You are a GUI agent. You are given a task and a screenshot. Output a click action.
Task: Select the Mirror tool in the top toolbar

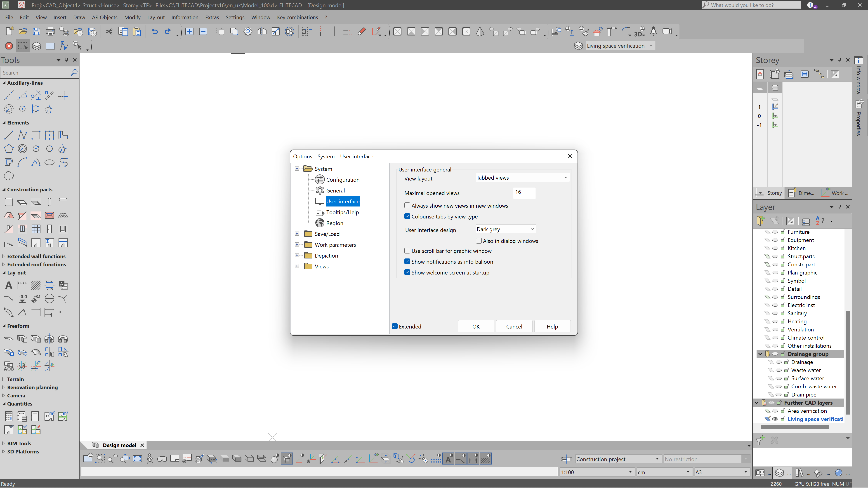click(262, 31)
